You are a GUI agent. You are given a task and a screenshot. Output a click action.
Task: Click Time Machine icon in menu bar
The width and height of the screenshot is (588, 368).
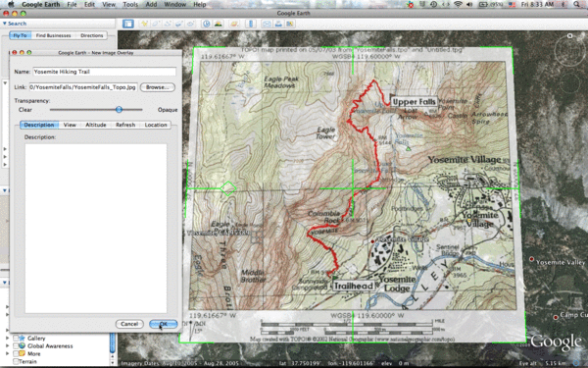[434, 4]
